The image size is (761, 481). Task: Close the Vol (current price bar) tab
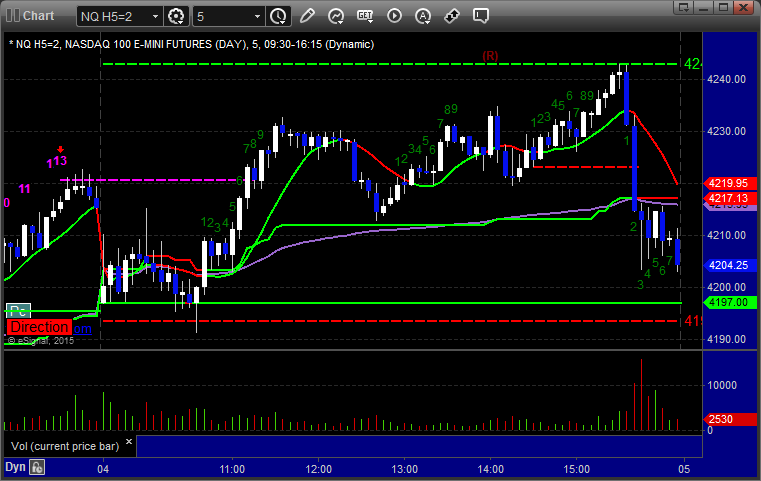pyautogui.click(x=129, y=442)
